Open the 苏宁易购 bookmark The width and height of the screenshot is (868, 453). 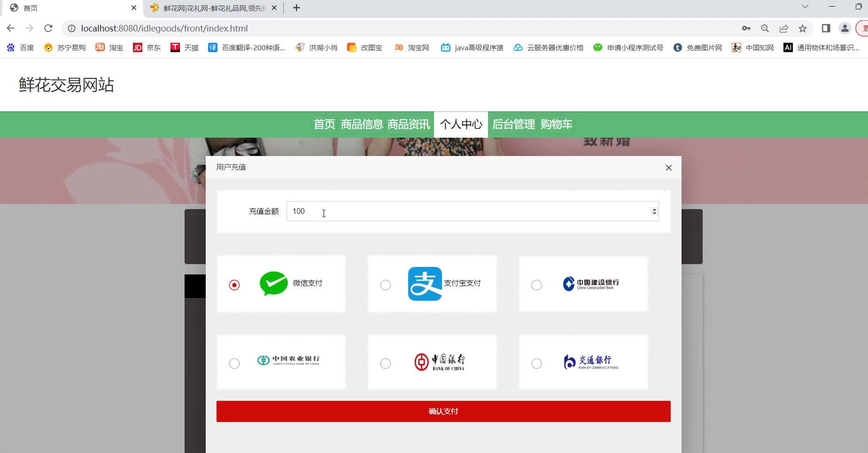coord(65,47)
